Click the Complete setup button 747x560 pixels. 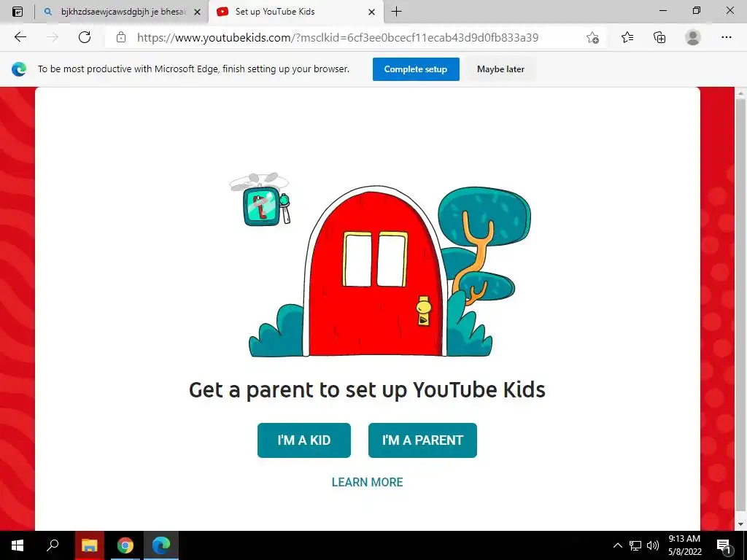tap(416, 69)
